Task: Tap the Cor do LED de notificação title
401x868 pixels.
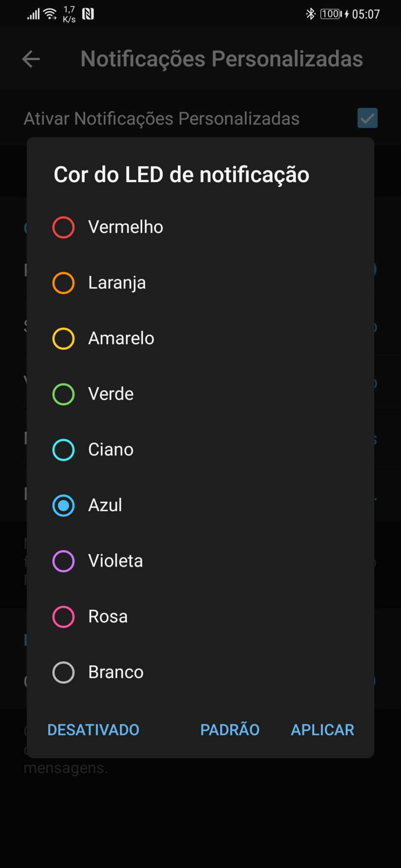Action: point(181,174)
